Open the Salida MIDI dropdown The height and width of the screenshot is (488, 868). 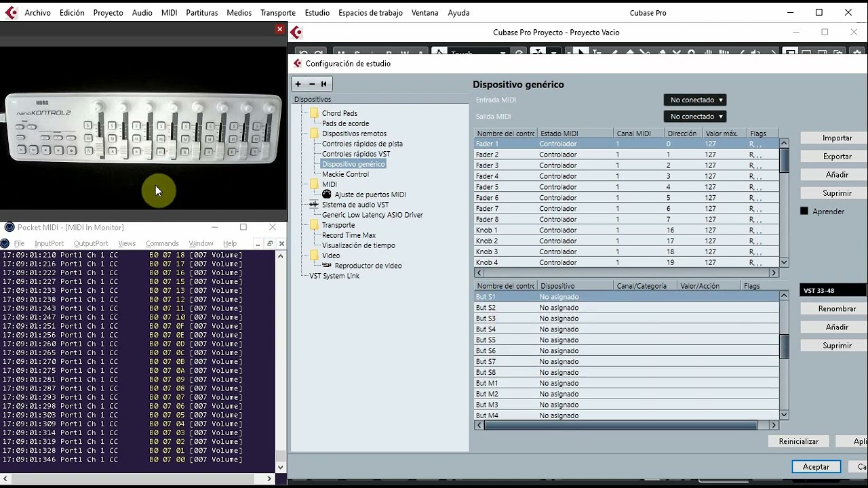695,117
